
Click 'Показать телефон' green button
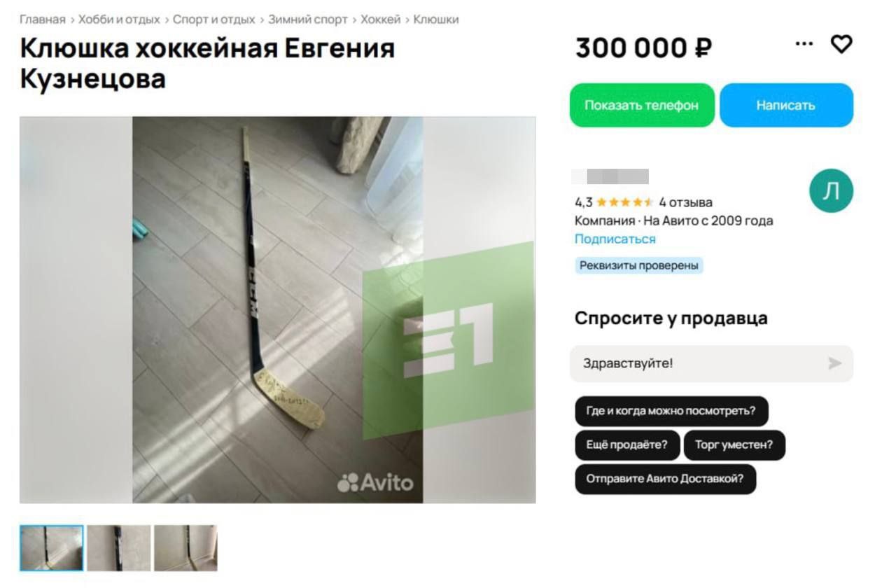(642, 106)
